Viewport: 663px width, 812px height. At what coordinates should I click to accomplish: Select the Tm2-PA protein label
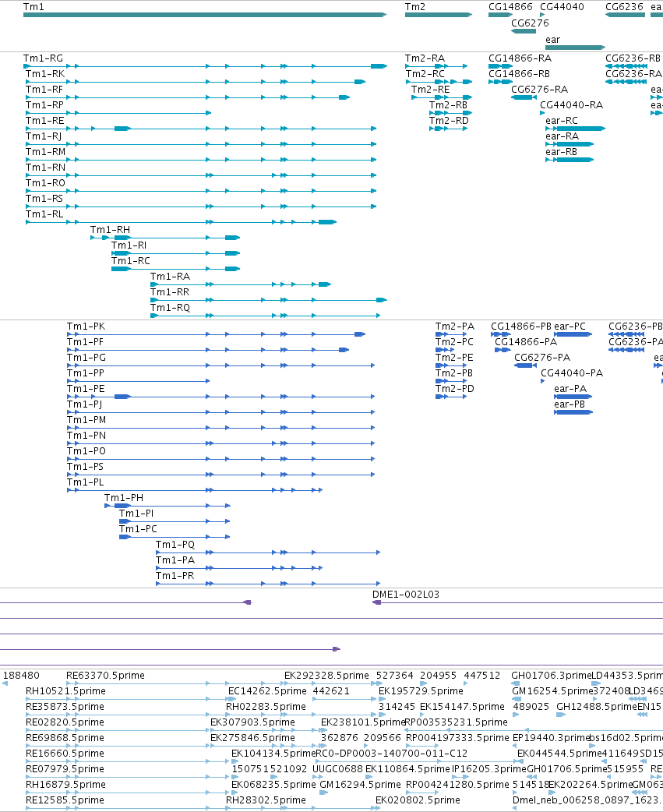point(454,327)
